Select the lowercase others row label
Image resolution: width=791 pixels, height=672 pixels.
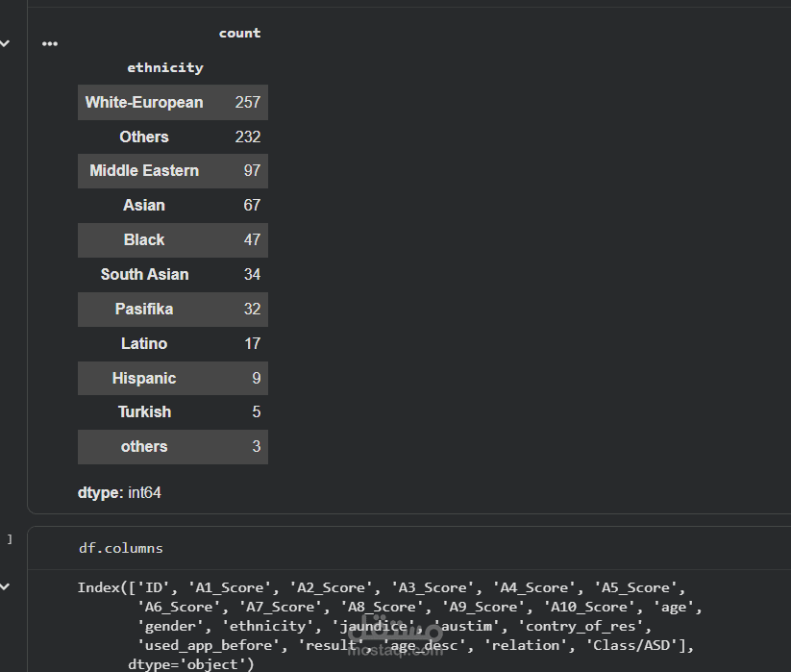[x=144, y=446]
